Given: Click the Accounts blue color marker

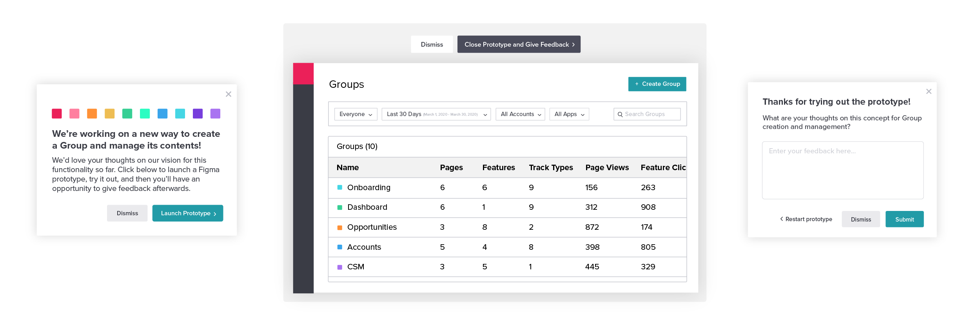Looking at the screenshot, I should 340,247.
